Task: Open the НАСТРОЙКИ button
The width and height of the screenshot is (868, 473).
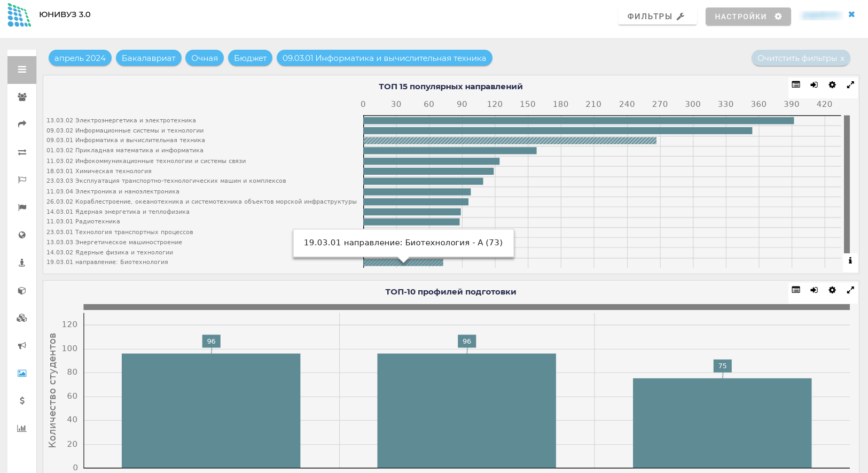Action: (x=748, y=16)
